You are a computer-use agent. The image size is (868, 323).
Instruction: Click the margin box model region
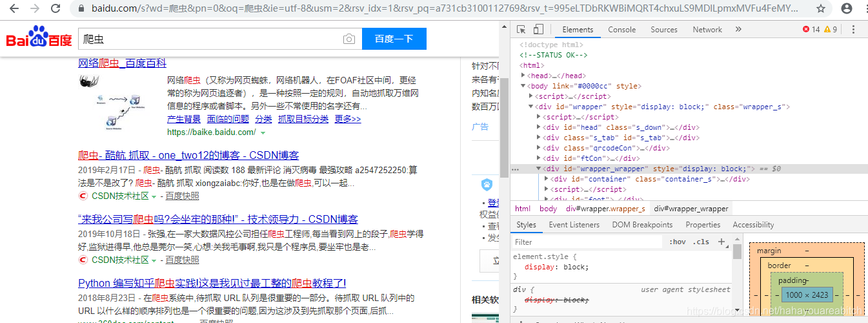[807, 251]
